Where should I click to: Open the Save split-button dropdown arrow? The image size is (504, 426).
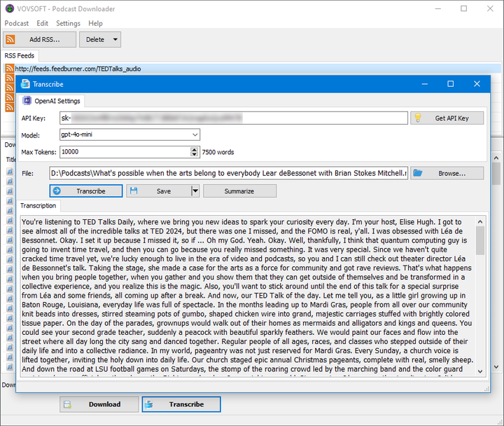pos(195,191)
